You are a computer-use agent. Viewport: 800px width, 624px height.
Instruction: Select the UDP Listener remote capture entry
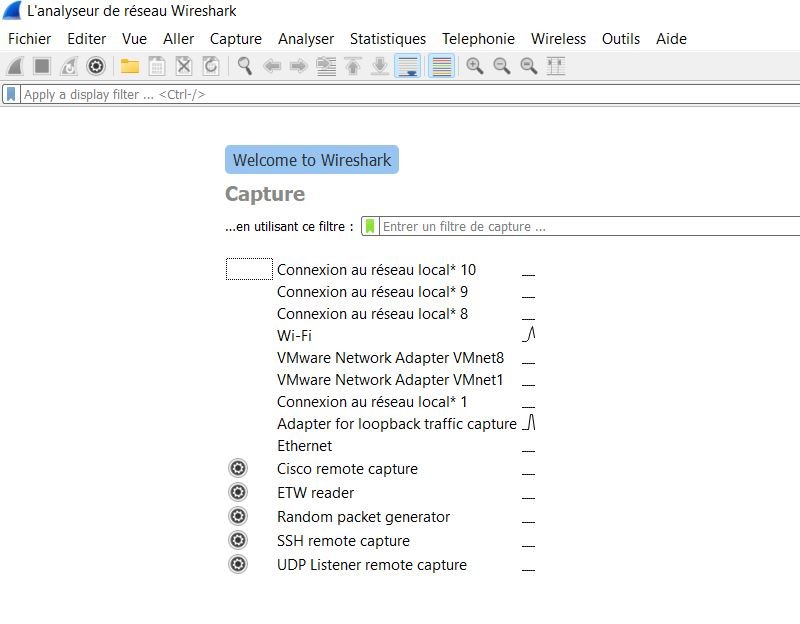coord(371,564)
